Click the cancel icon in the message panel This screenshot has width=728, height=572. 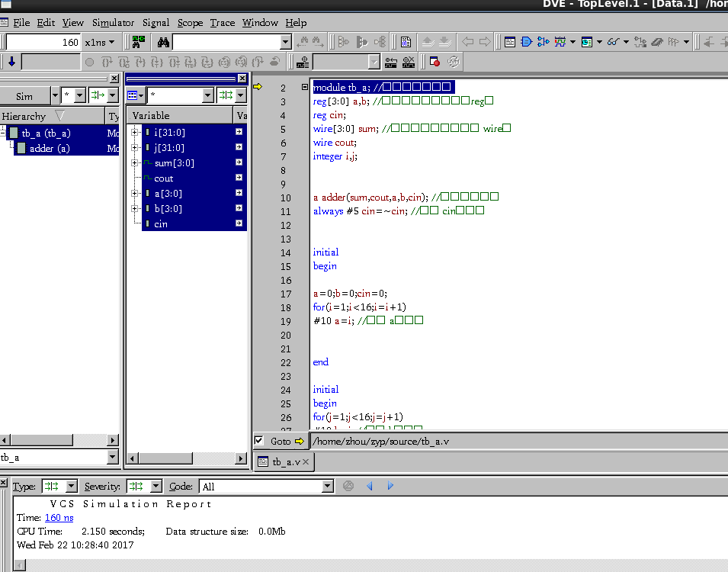(348, 486)
